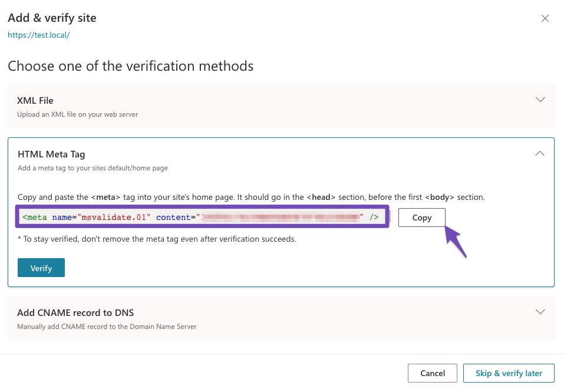Select Add CNAME record to DNS title
This screenshot has height=392, width=564.
80,313
